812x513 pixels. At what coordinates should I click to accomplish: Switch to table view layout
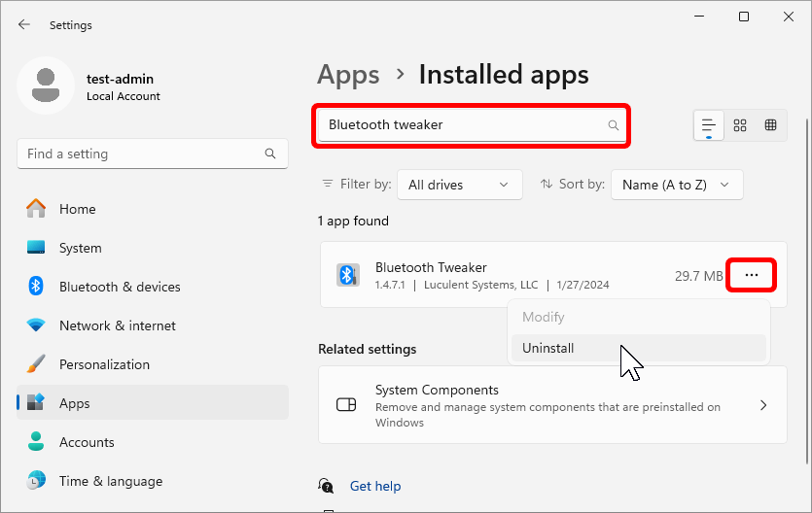770,125
